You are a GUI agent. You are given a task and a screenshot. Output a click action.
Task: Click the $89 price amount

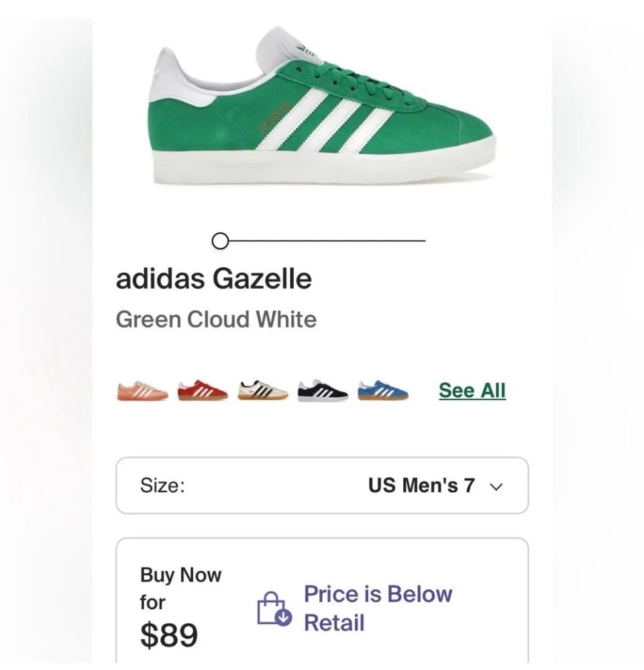(x=169, y=635)
